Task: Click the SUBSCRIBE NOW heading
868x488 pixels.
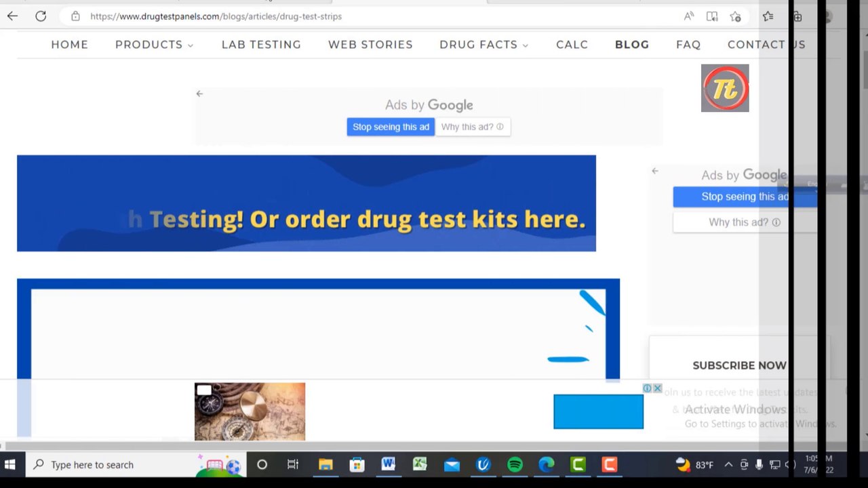Action: click(739, 365)
